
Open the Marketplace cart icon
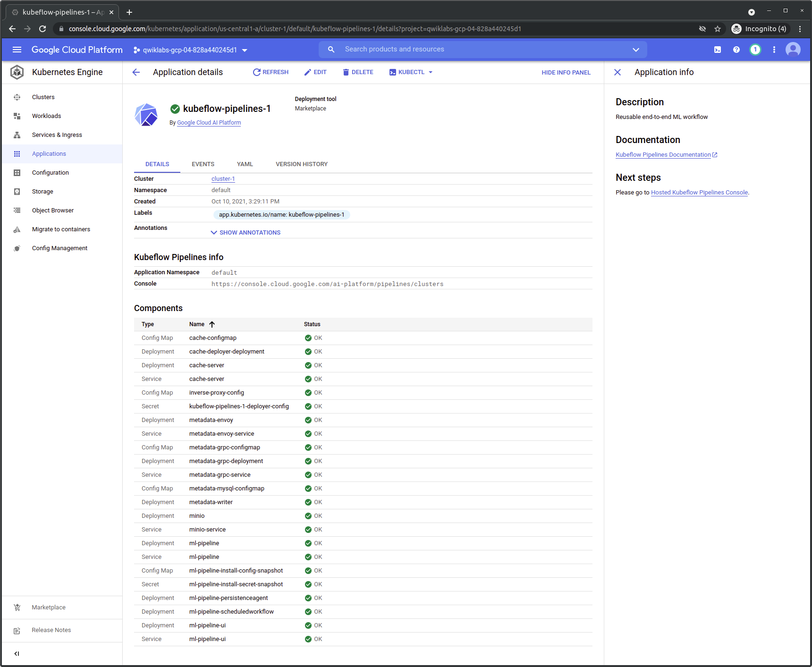17,608
